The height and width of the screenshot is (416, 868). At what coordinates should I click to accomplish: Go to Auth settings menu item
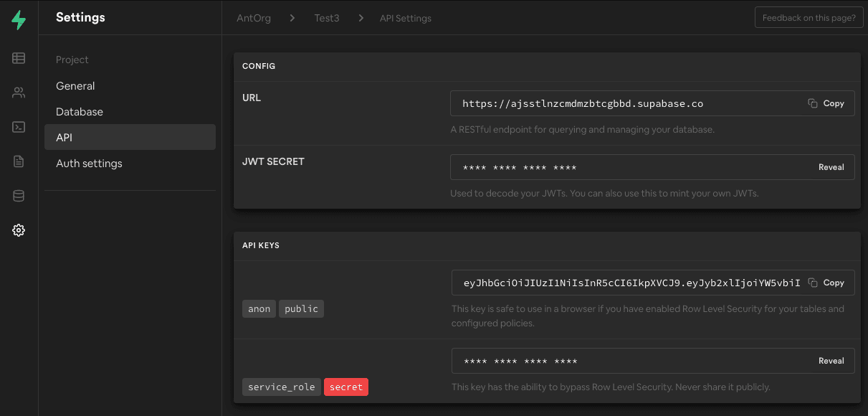point(89,164)
